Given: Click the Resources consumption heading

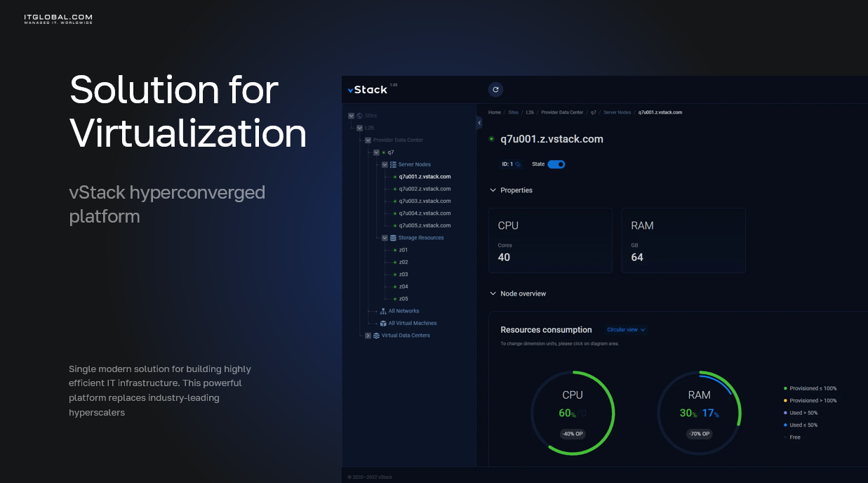Looking at the screenshot, I should click(x=546, y=330).
